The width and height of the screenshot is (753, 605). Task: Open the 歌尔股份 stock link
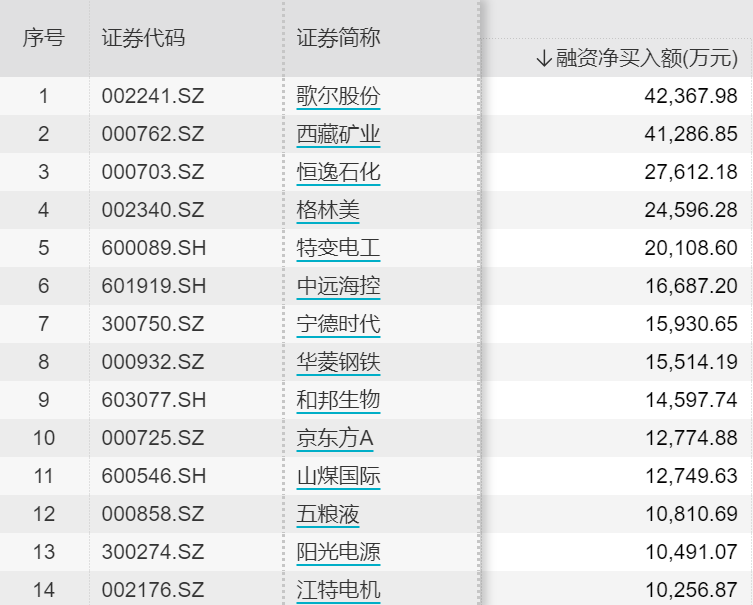click(x=339, y=96)
